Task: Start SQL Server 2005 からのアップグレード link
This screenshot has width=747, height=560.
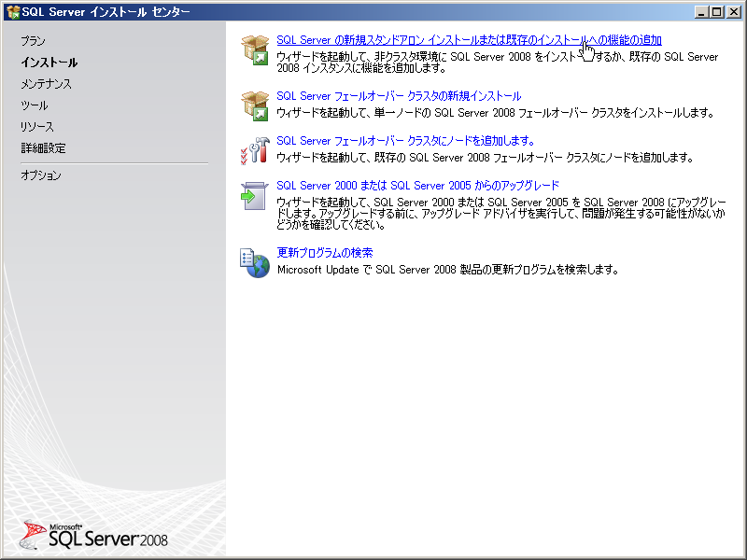Action: [x=417, y=186]
